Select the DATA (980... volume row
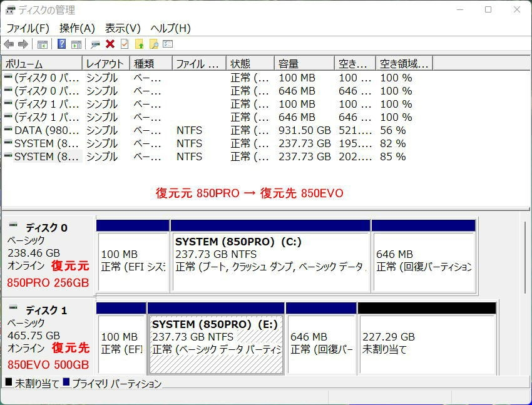Screen dimensions: 532x405 tap(217, 130)
